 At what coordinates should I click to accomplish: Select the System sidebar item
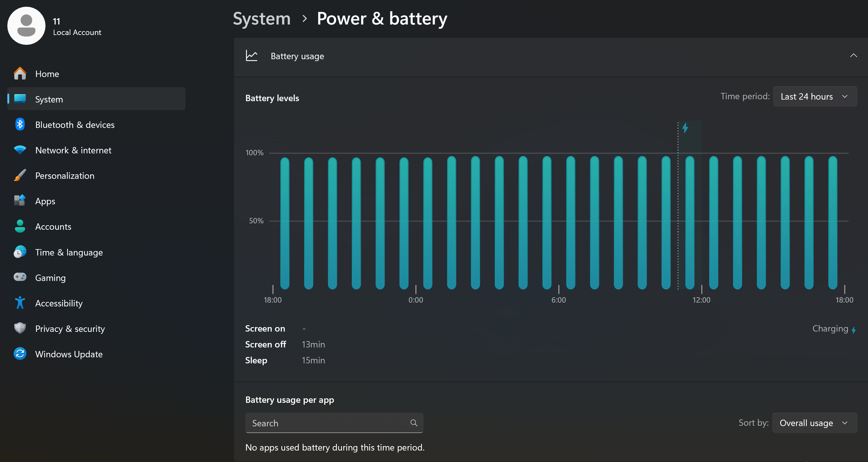96,99
